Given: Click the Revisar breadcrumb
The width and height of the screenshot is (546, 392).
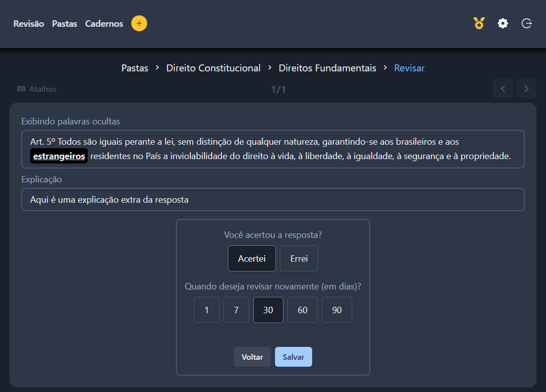Looking at the screenshot, I should pyautogui.click(x=409, y=68).
